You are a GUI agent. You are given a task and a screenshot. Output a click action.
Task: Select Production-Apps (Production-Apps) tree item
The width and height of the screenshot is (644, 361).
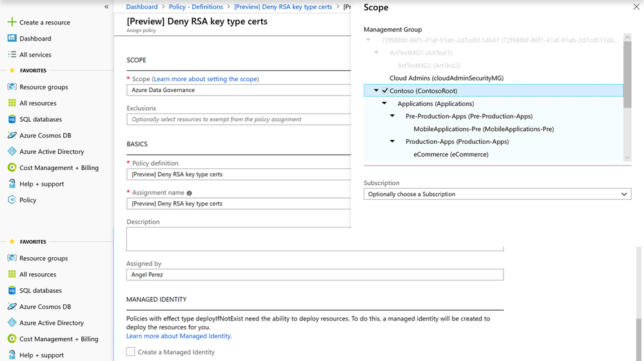coord(457,142)
